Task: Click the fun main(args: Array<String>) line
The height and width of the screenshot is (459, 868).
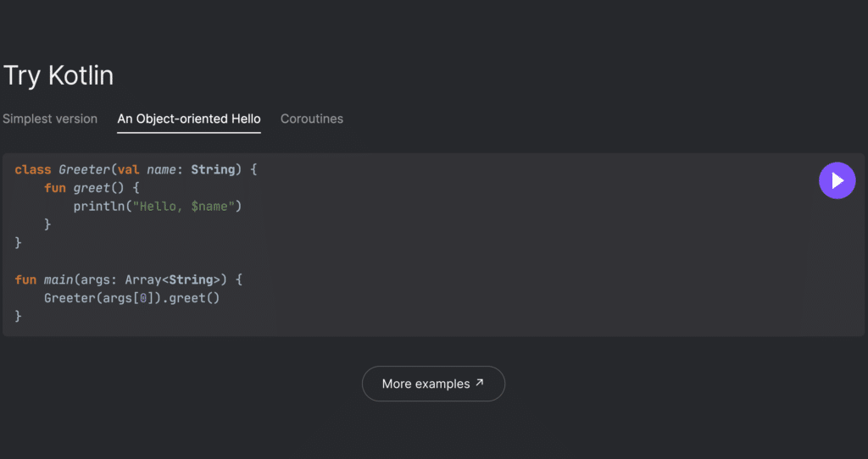Action: coord(129,279)
